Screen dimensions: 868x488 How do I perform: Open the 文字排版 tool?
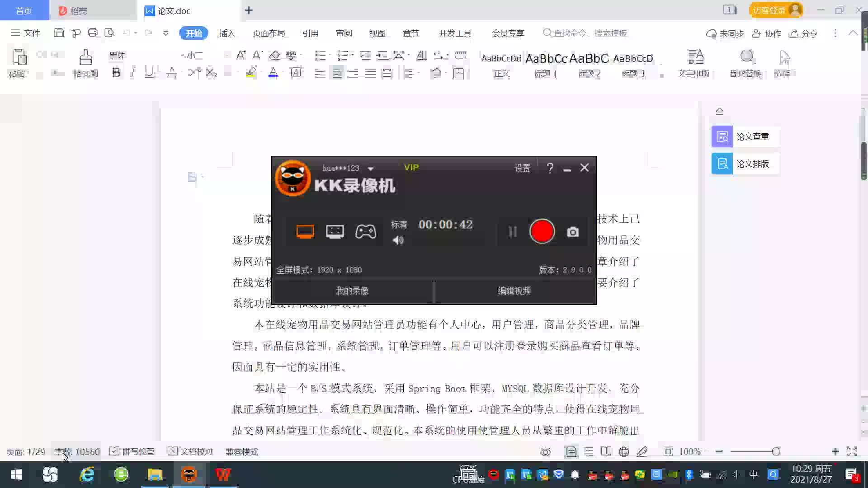tap(695, 63)
